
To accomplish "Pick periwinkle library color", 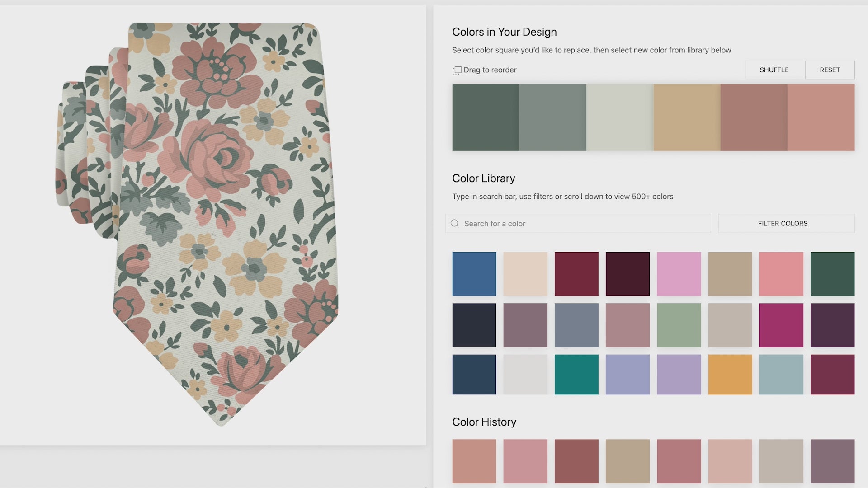I will pyautogui.click(x=627, y=375).
